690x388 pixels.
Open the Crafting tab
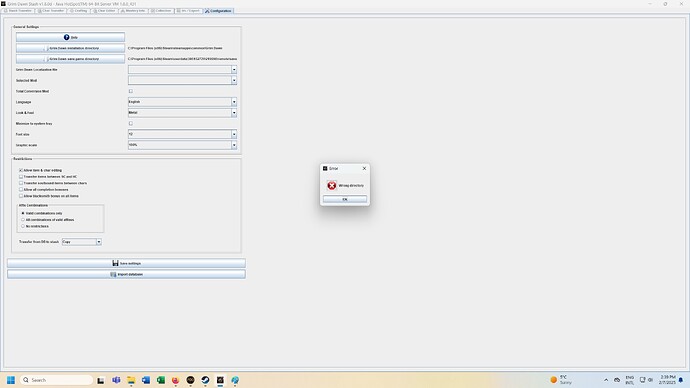pyautogui.click(x=79, y=11)
